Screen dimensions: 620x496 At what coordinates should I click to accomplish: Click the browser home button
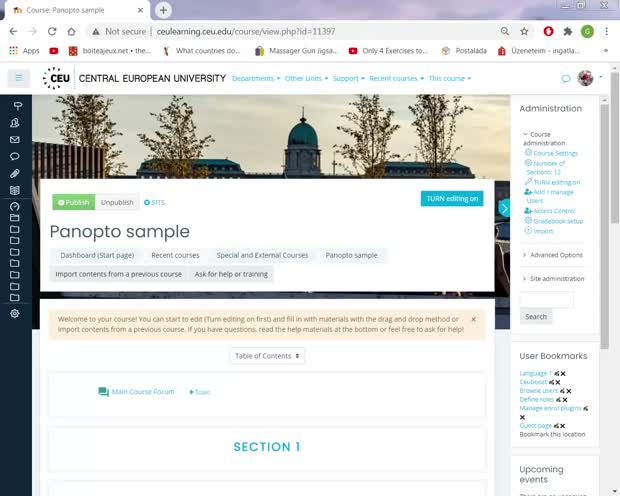pos(71,31)
